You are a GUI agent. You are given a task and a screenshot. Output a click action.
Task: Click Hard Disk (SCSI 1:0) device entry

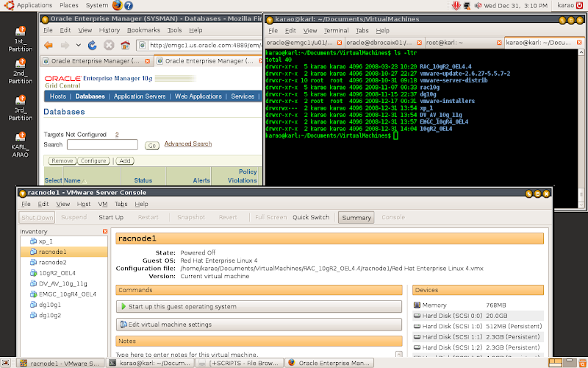(x=478, y=326)
